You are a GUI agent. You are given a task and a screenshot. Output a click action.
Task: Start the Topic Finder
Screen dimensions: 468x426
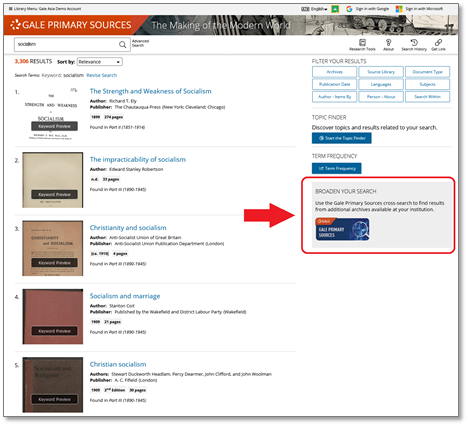click(342, 138)
